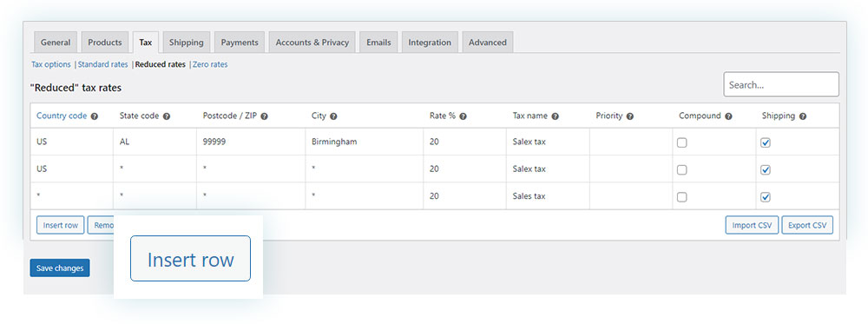Open the Tax name help icon

coord(556,116)
